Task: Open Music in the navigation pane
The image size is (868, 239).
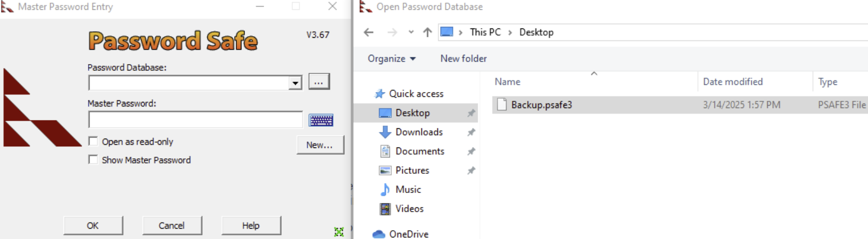Action: pos(408,189)
